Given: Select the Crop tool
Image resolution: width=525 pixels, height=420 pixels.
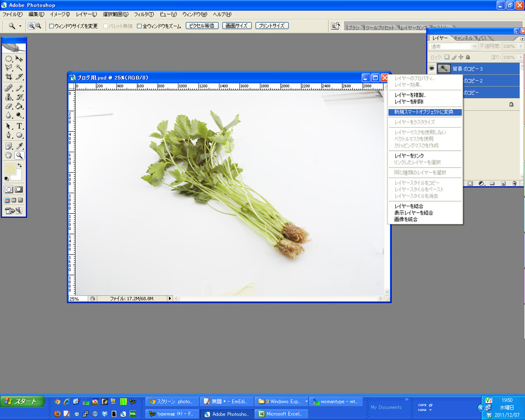Looking at the screenshot, I should [9, 77].
